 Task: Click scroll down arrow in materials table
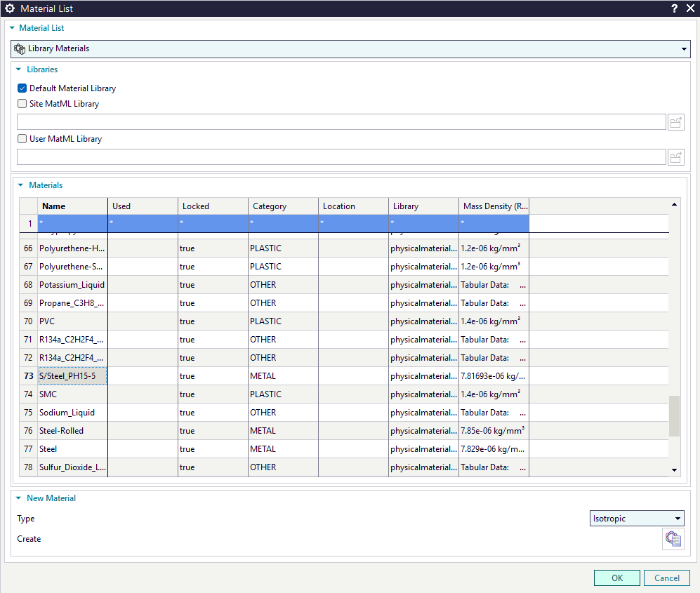coord(675,470)
